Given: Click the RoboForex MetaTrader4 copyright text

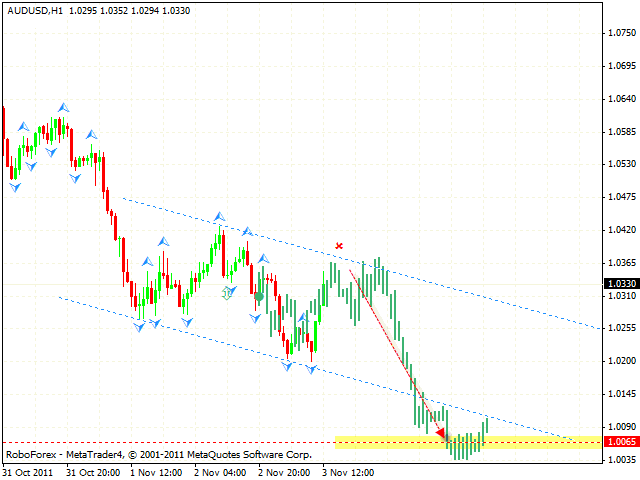Looking at the screenshot, I should coord(158,454).
